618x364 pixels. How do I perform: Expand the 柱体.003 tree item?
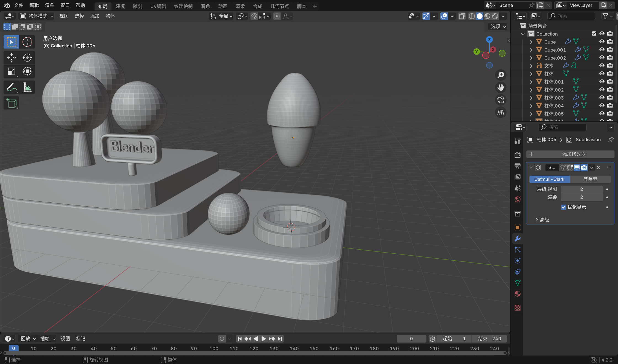(531, 98)
